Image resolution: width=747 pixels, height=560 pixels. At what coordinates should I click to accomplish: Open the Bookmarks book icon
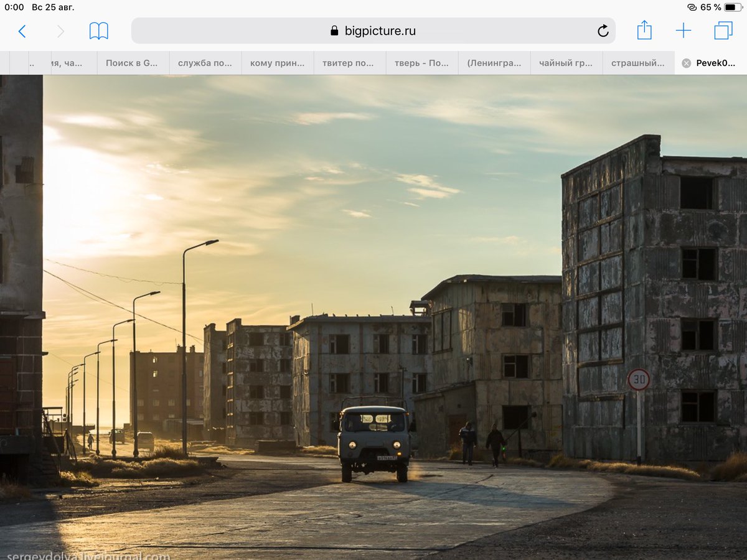(x=98, y=31)
